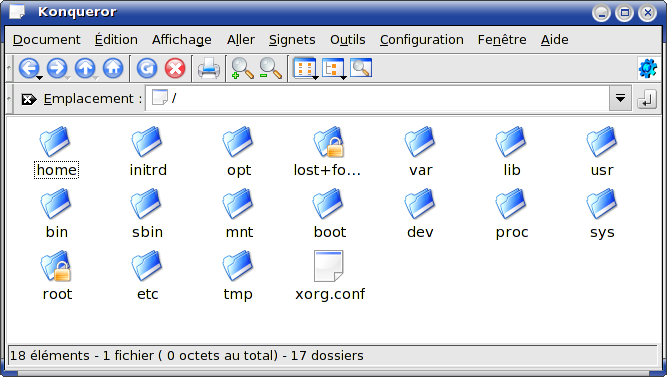The image size is (667, 377).
Task: Zoom out with the magnifier minus icon
Action: coord(271,68)
